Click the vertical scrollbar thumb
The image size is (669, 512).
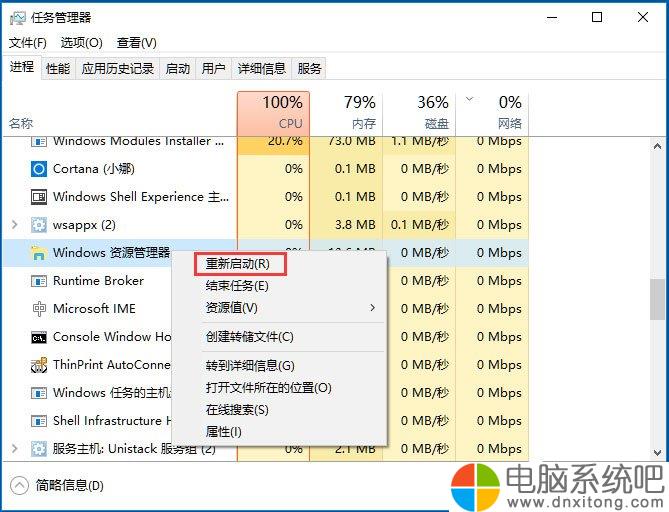pyautogui.click(x=657, y=299)
